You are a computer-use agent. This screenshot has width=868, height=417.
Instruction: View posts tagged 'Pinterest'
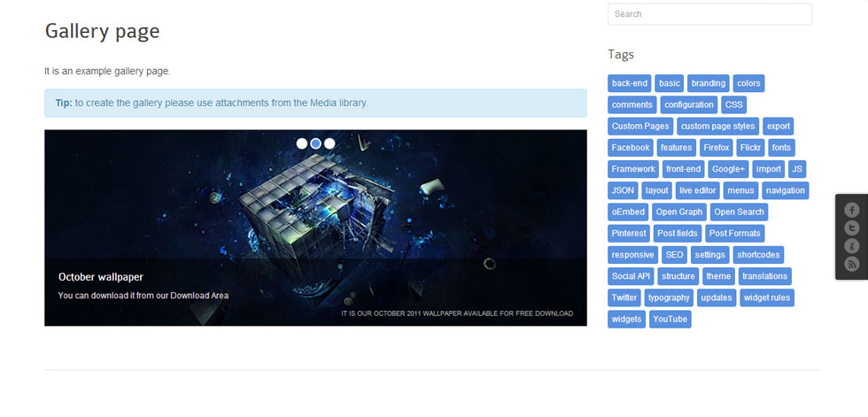pos(629,234)
